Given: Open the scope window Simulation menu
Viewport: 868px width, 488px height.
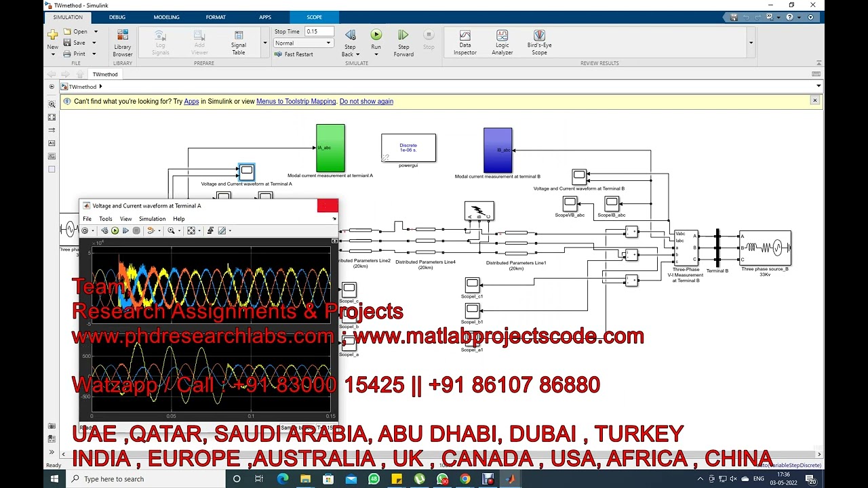Looking at the screenshot, I should click(152, 219).
